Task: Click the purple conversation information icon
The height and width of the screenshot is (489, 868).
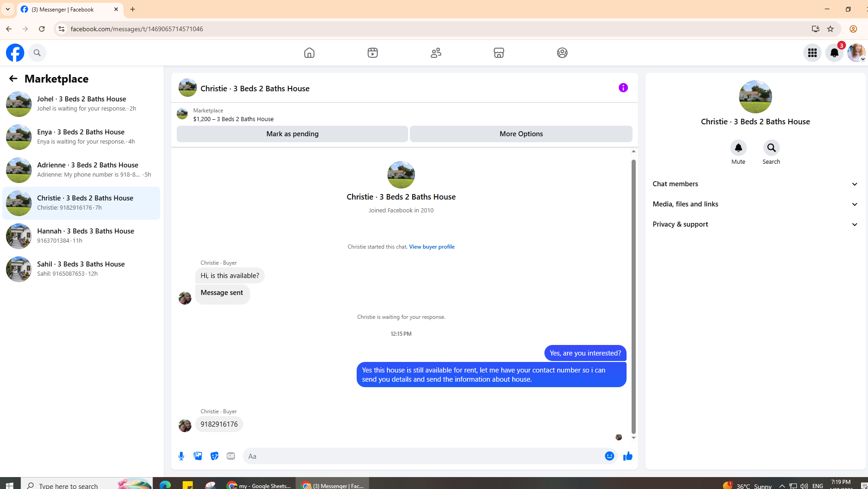Action: click(x=623, y=88)
